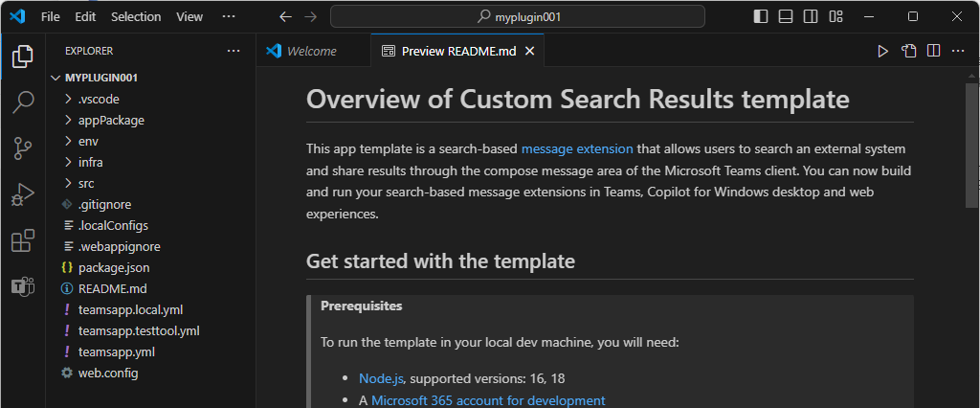Click the Overview of Custom Search Results heading
Viewport: 980px width, 408px height.
tap(577, 100)
